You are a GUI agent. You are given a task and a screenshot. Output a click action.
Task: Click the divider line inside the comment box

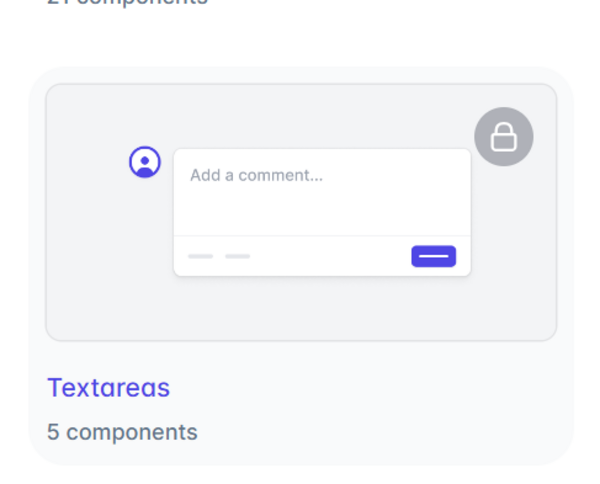(x=322, y=236)
